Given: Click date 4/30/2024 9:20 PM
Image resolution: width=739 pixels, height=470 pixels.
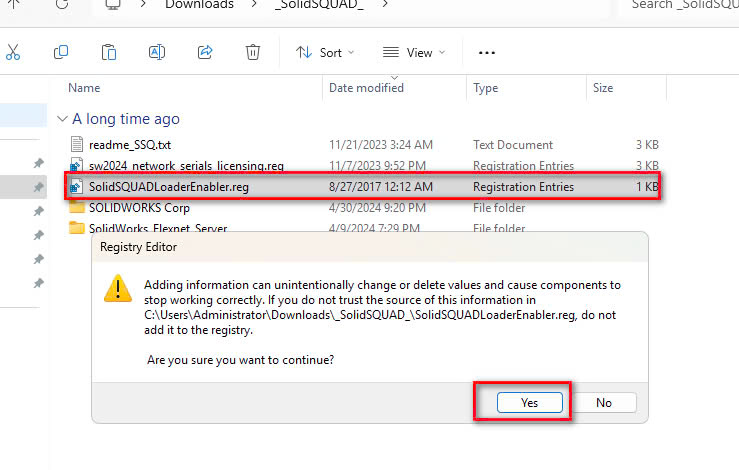Looking at the screenshot, I should click(377, 207).
